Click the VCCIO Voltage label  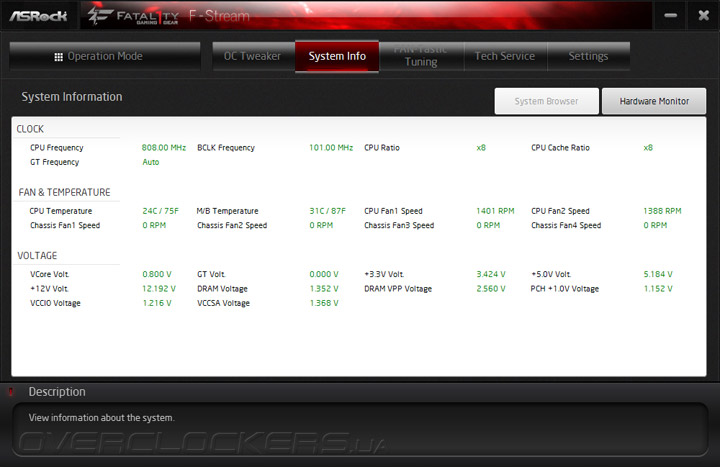pos(56,303)
